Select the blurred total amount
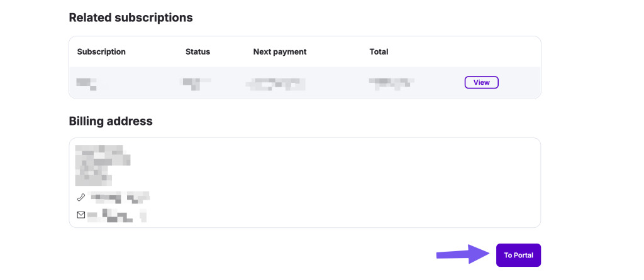The width and height of the screenshot is (644, 280). click(391, 83)
